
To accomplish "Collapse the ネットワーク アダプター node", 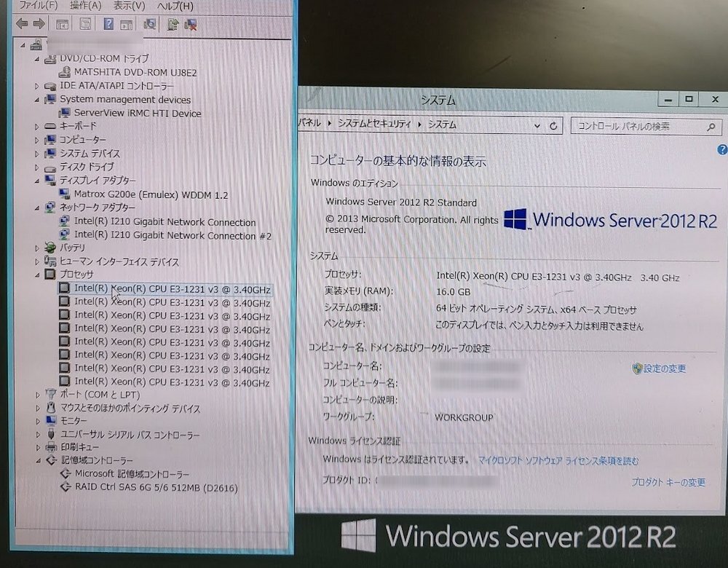I will tap(37, 208).
